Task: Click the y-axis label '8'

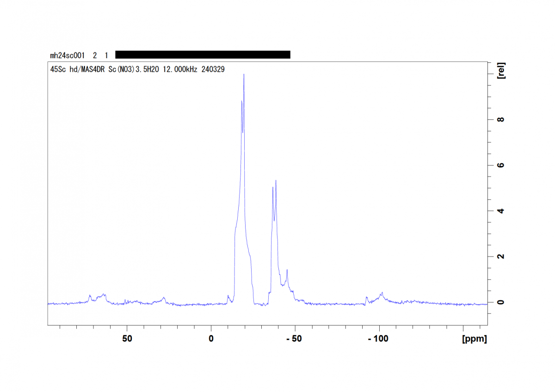Action: [501, 119]
